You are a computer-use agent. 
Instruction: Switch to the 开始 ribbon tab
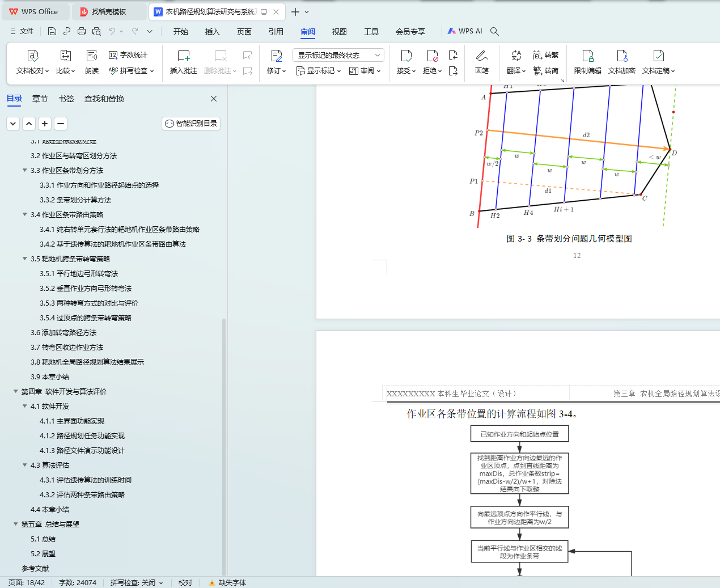(181, 32)
